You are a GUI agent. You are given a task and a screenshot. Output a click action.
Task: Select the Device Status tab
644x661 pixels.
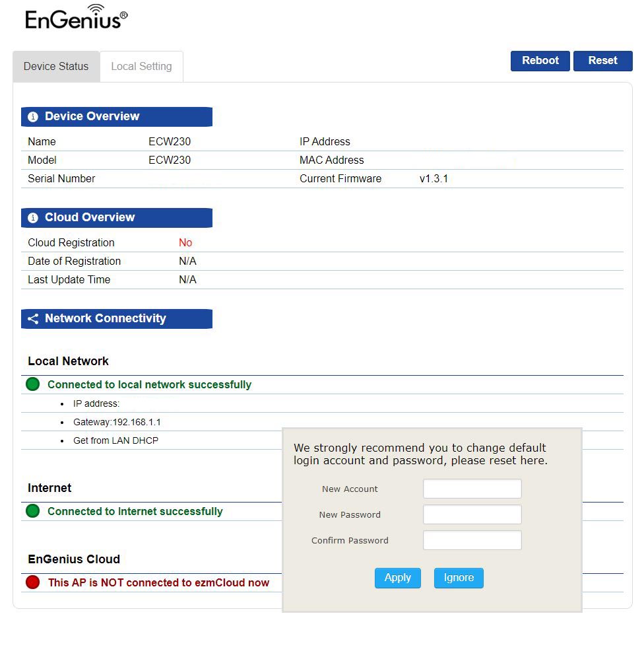56,67
